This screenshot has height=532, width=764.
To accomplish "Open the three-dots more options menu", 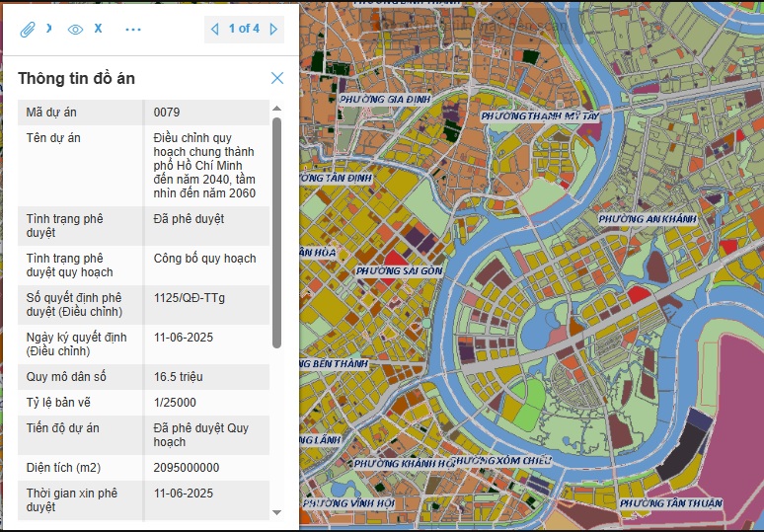I will (x=133, y=30).
